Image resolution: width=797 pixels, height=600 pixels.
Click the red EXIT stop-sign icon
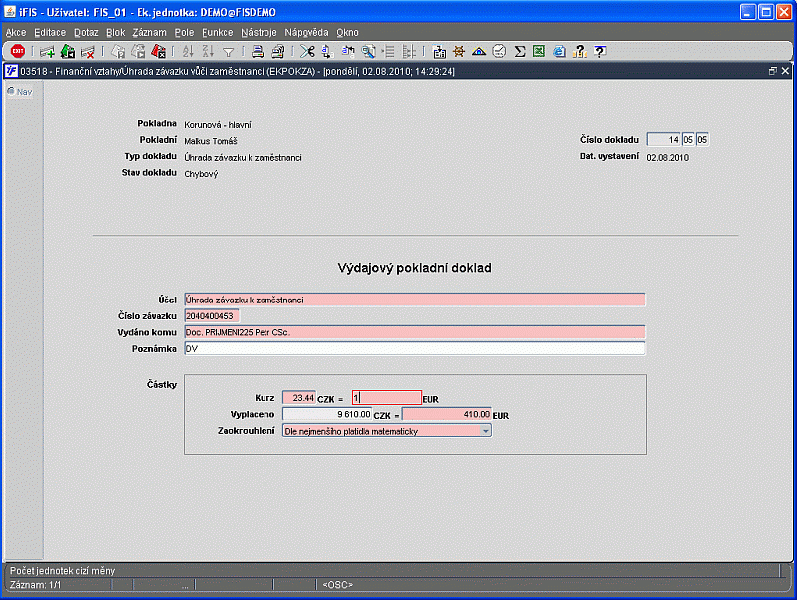(18, 51)
